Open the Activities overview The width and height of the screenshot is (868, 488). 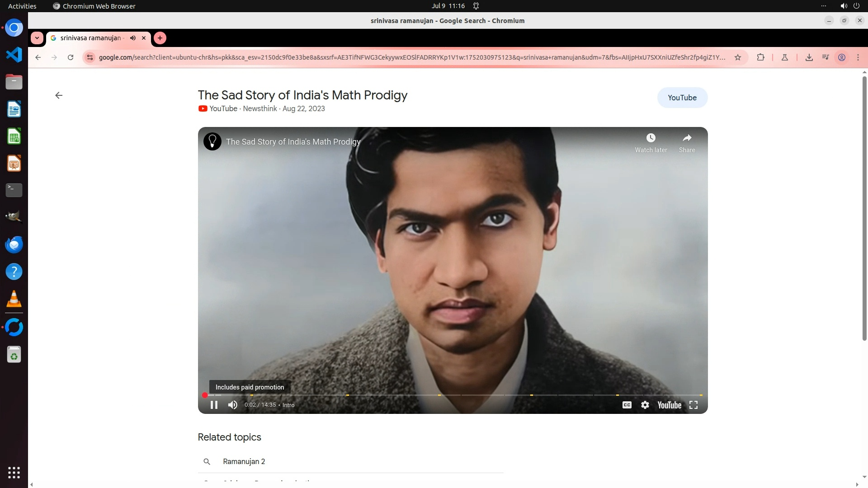click(x=22, y=6)
